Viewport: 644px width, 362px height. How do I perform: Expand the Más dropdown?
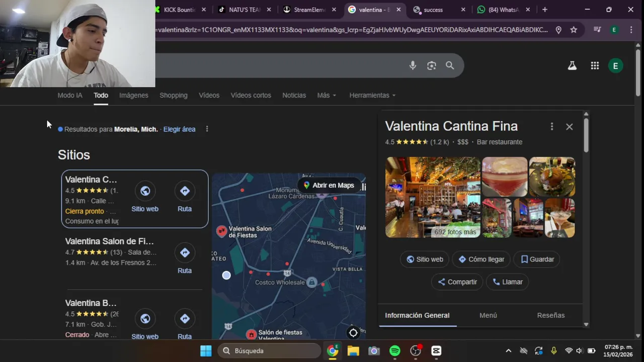click(327, 95)
